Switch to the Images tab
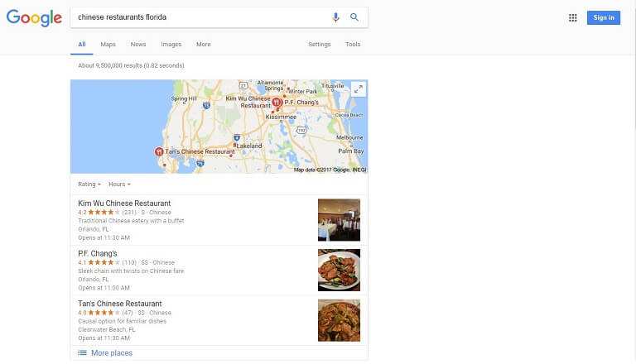This screenshot has height=364, width=636. (171, 44)
